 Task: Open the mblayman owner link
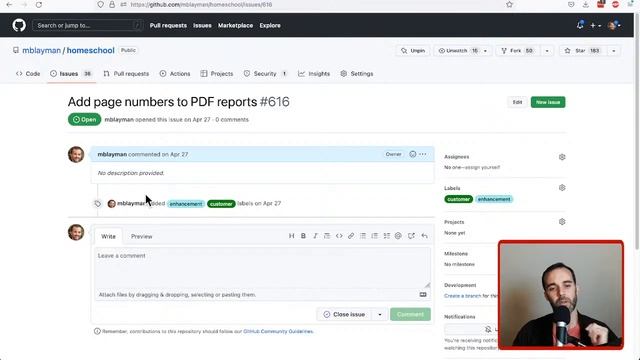42,50
